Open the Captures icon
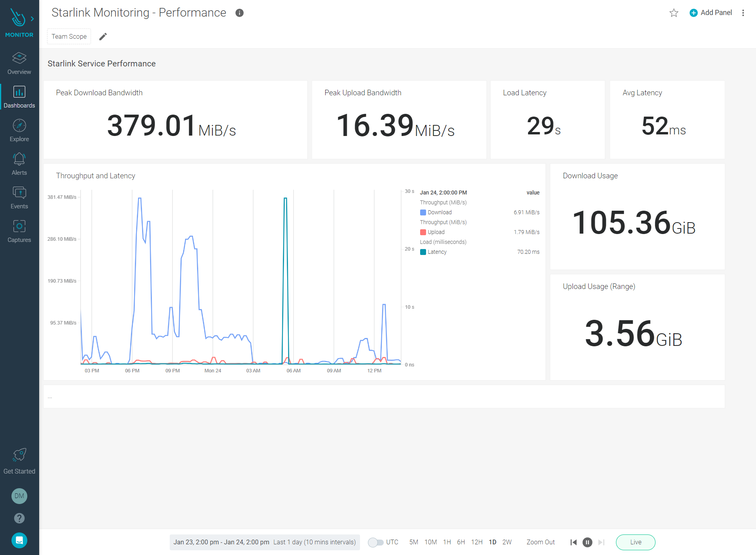Viewport: 756px width, 555px height. pos(19,226)
